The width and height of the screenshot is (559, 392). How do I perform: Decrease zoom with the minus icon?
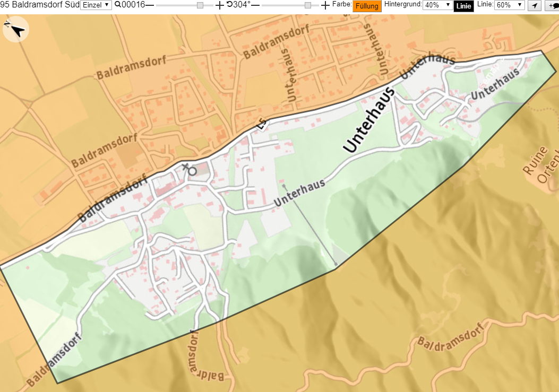click(150, 5)
